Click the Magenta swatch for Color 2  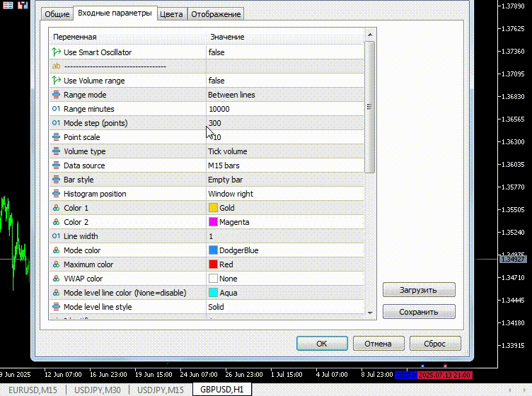213,222
